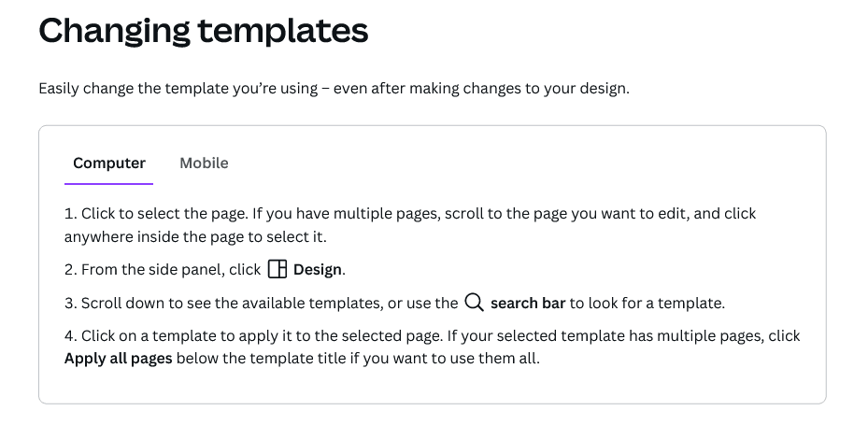
Task: Click the purple underline beneath Computer tab
Action: pyautogui.click(x=109, y=184)
